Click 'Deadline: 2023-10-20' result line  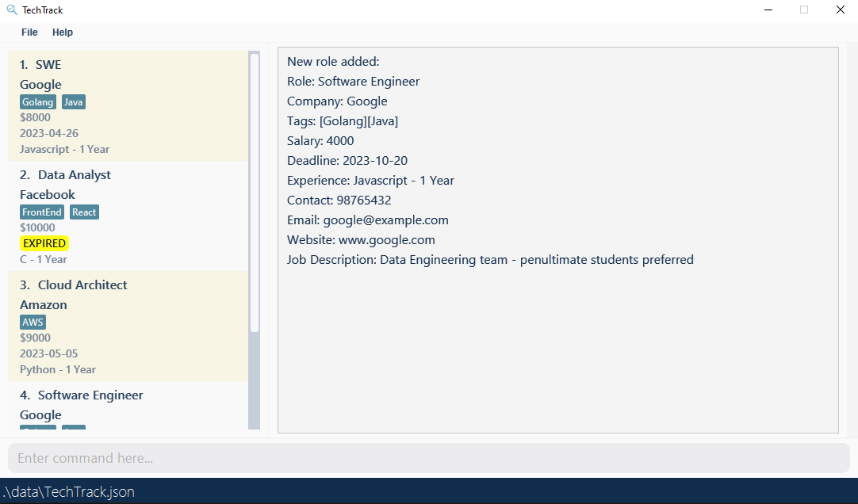click(347, 160)
